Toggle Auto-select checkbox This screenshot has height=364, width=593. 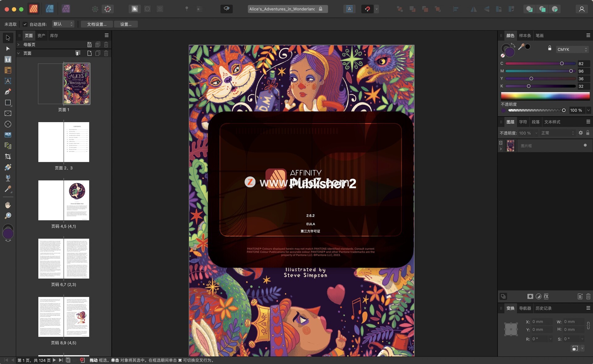coord(25,24)
